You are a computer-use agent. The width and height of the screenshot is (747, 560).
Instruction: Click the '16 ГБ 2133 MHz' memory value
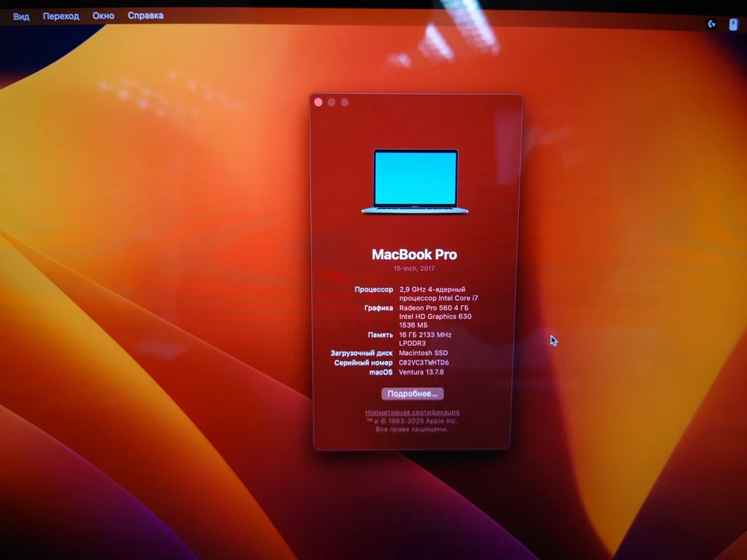pyautogui.click(x=425, y=334)
